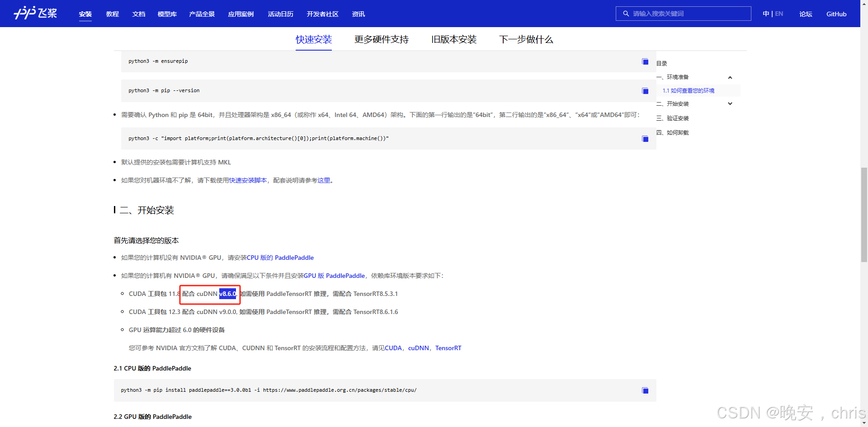Open the 开发者社区 menu
This screenshot has height=427, width=868.
pyautogui.click(x=322, y=14)
